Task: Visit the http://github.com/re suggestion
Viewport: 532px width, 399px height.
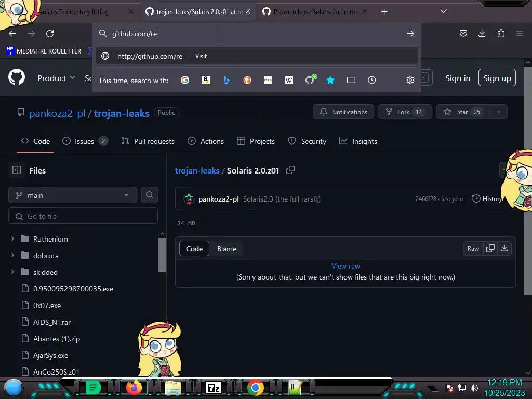Action: (256, 56)
